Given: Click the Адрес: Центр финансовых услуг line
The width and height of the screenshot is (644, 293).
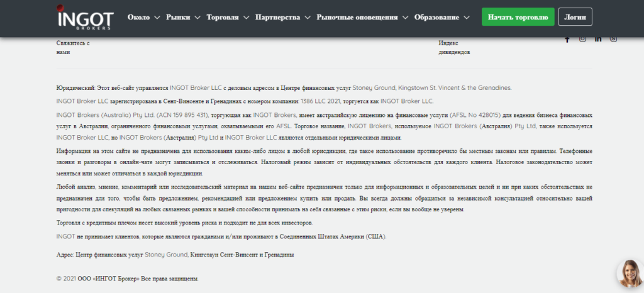Looking at the screenshot, I should [x=175, y=255].
